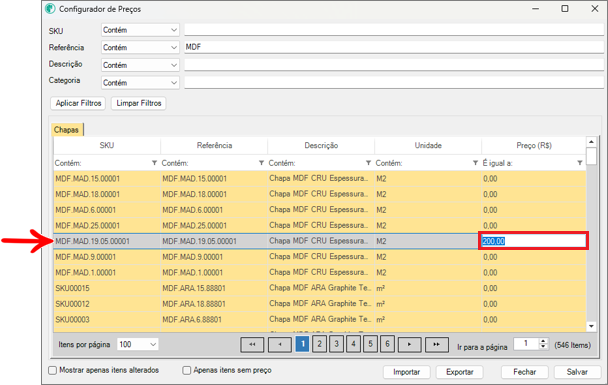Click the 'Ir para a página' number field
The width and height of the screenshot is (608, 385).
coord(526,344)
